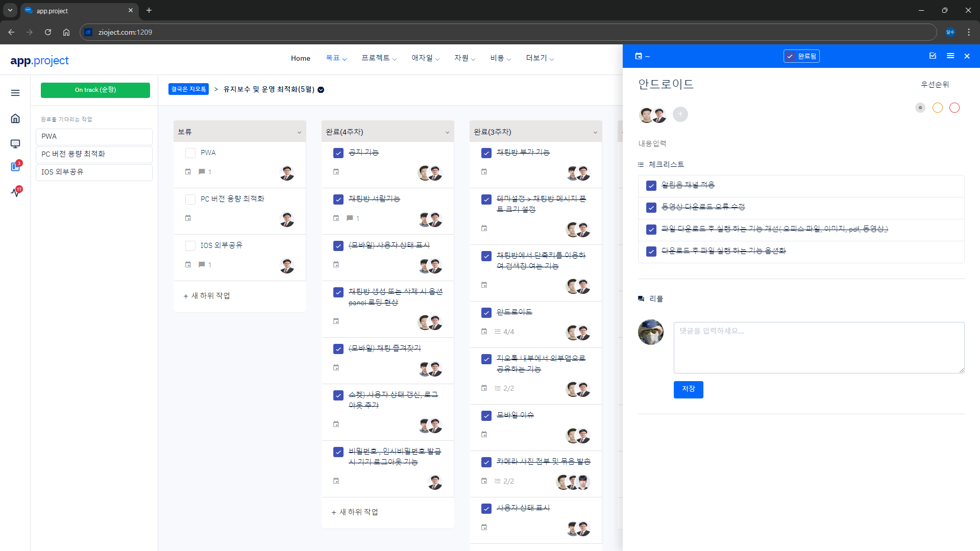
Task: Open comment icon on PWA card
Action: (x=202, y=172)
